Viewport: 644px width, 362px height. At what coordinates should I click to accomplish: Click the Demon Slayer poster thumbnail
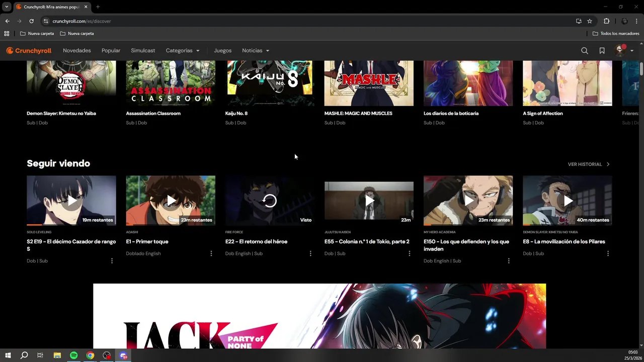tap(71, 83)
